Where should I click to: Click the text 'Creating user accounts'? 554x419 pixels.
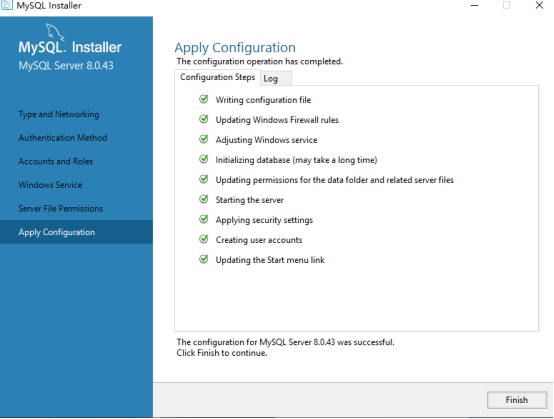(259, 240)
